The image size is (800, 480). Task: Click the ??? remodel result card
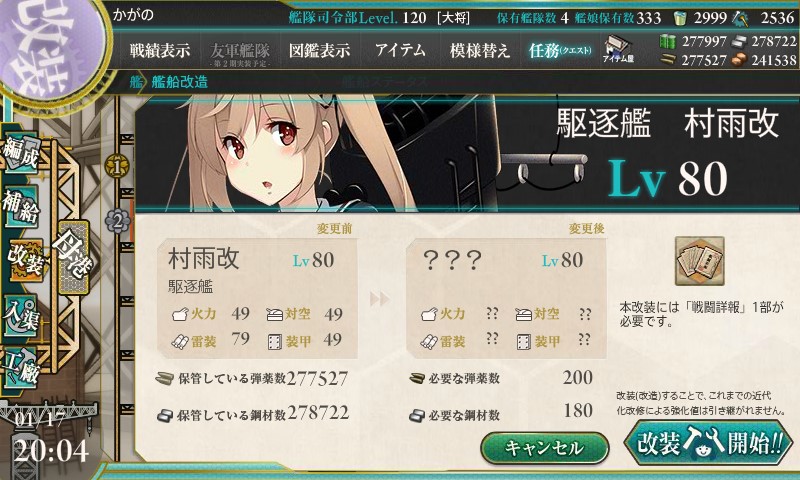pyautogui.click(x=506, y=298)
